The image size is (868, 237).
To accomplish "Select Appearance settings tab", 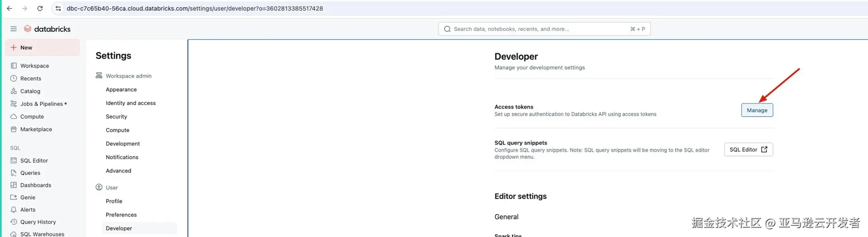I will click(121, 89).
